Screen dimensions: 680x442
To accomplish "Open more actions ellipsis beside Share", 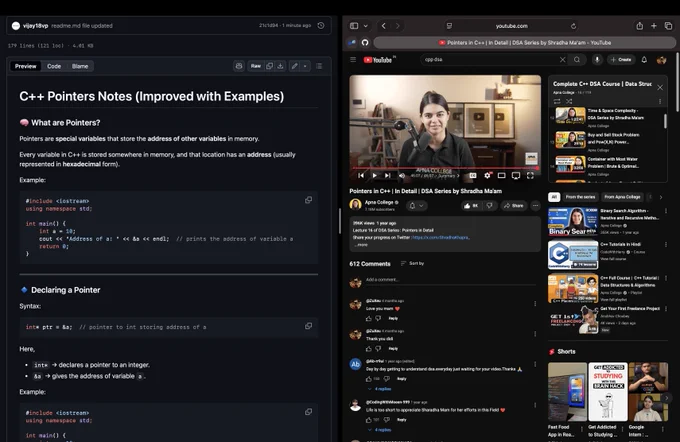I will (536, 206).
